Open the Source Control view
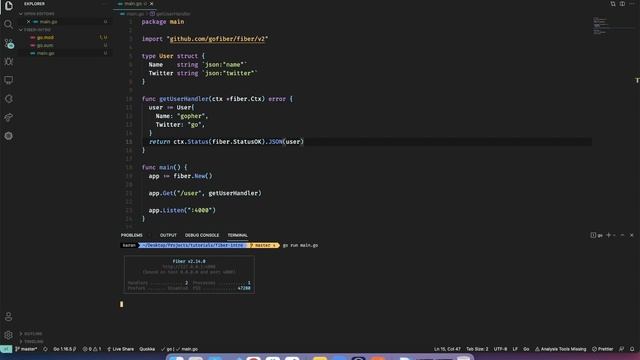 [9, 43]
